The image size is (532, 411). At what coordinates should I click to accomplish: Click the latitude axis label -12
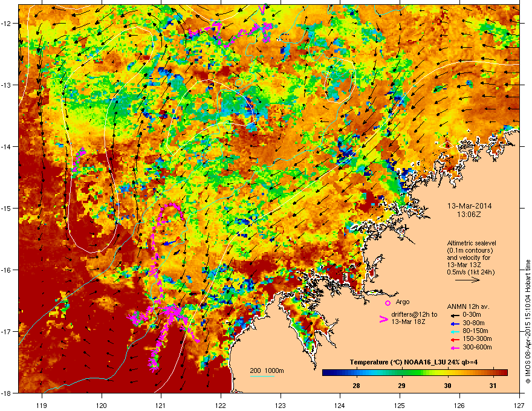[x=7, y=24]
